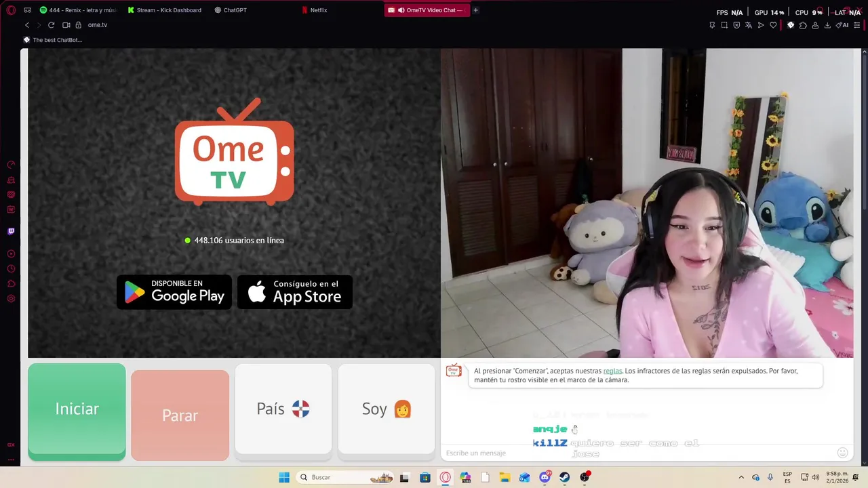Open the user profile icon

point(815,25)
